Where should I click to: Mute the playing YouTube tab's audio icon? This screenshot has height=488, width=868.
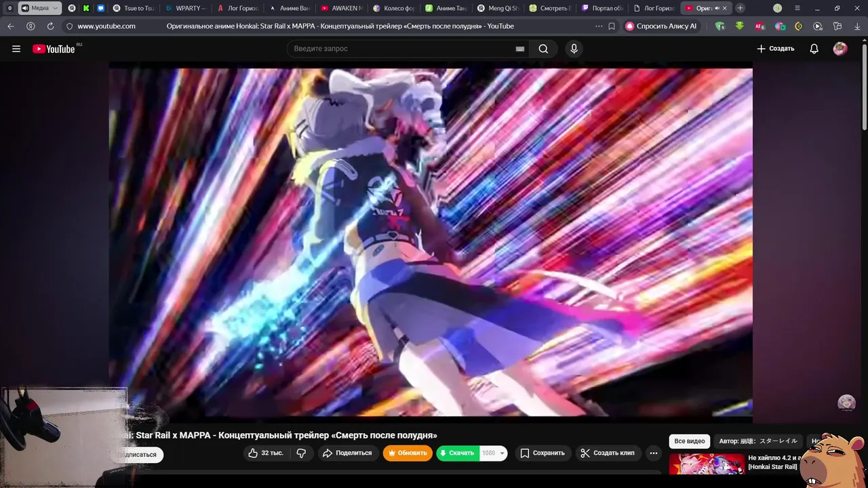pyautogui.click(x=717, y=8)
